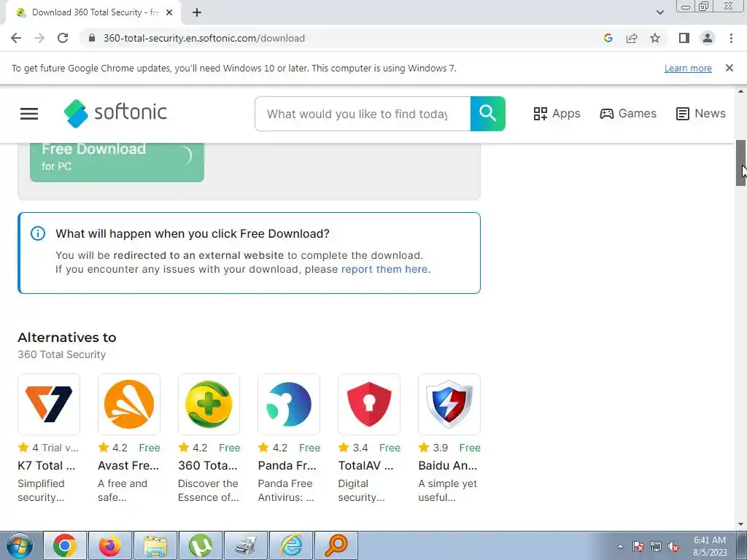Click the 'Alternatives to' heading
Image resolution: width=747 pixels, height=560 pixels.
67,337
